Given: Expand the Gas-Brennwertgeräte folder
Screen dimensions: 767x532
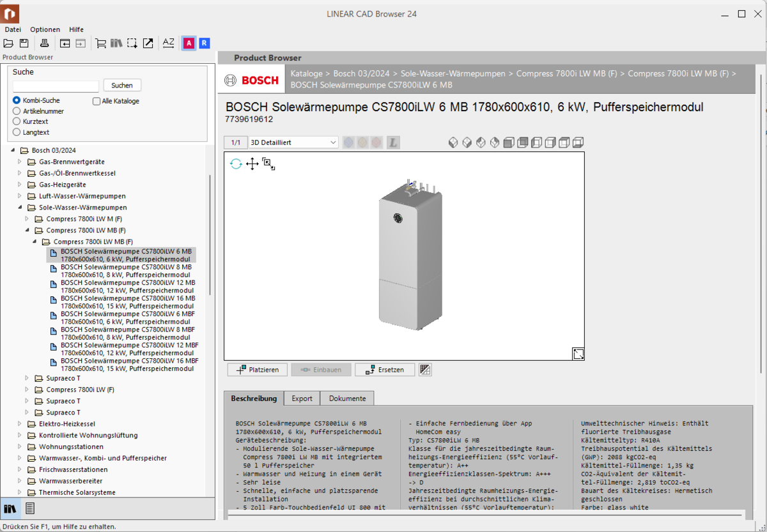Looking at the screenshot, I should point(19,162).
